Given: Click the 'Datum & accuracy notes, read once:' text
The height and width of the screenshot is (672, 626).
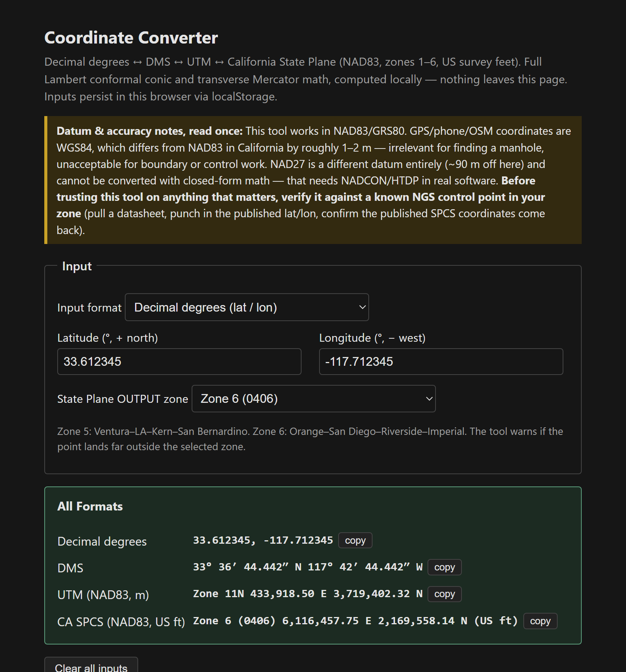Looking at the screenshot, I should coord(150,131).
